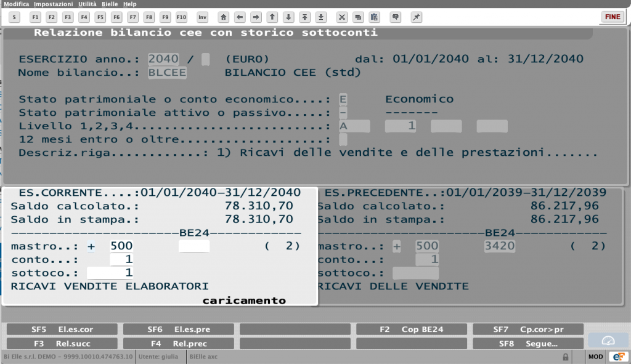
Task: Open the Modifica menu
Action: 16,4
